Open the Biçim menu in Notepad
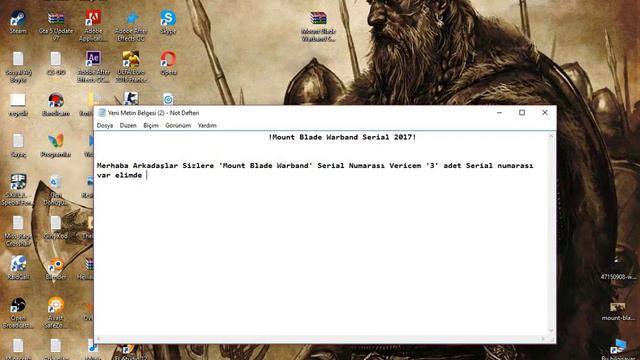Screen dimensions: 640x360 [x=151, y=125]
